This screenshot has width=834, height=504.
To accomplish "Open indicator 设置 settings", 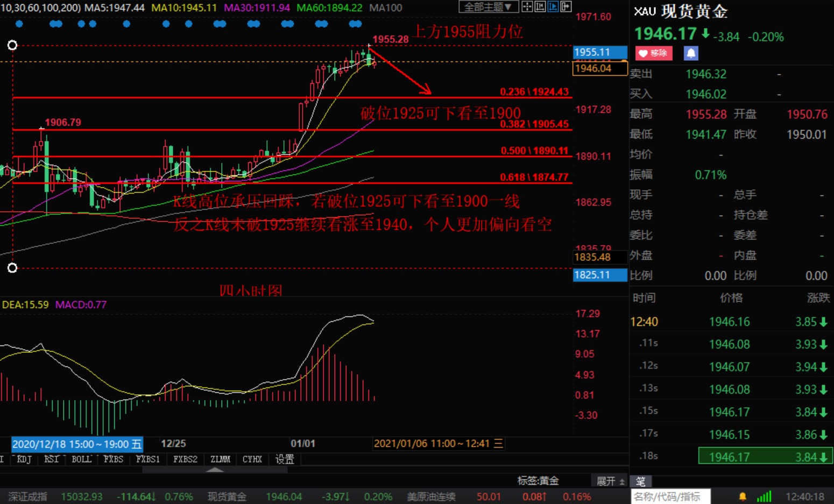I will (285, 459).
